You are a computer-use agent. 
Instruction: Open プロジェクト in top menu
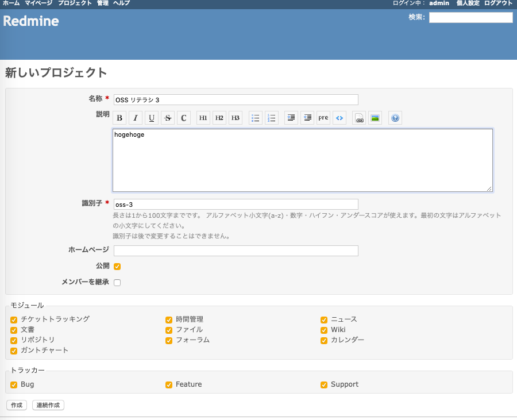pos(75,3)
